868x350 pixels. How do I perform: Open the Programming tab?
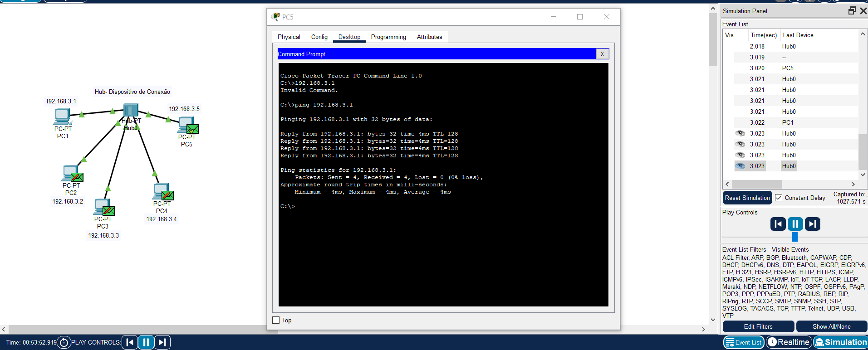(x=388, y=37)
